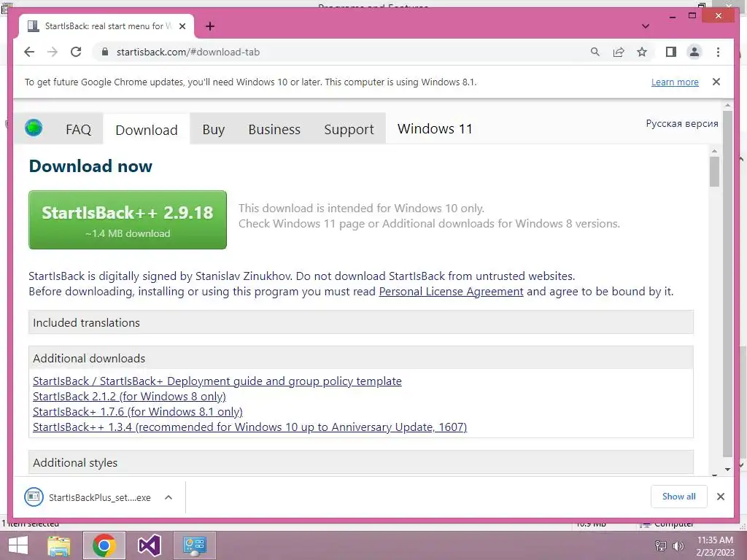The image size is (747, 560).
Task: Open Chrome three-dot menu
Action: pyautogui.click(x=718, y=52)
